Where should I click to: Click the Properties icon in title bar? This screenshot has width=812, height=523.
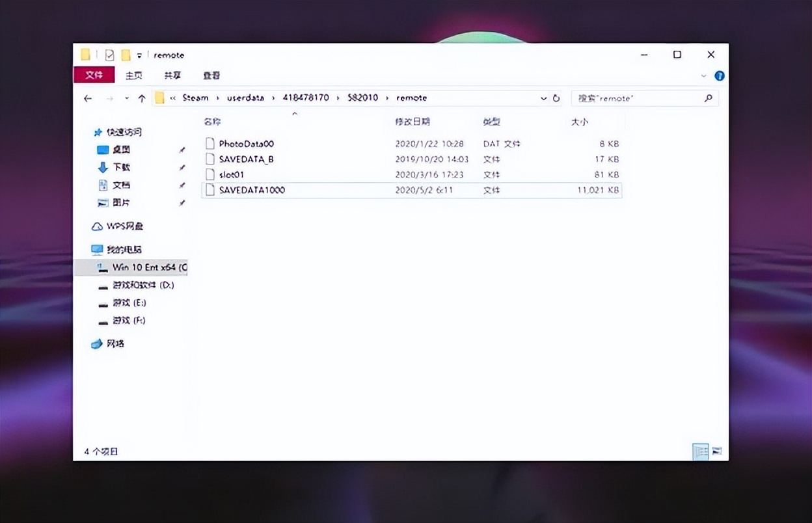109,55
